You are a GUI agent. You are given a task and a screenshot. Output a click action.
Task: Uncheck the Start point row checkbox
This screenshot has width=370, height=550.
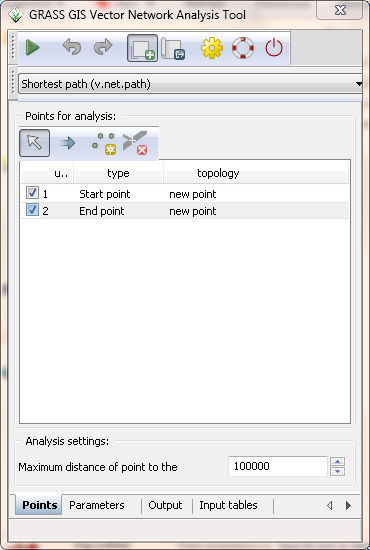click(32, 193)
